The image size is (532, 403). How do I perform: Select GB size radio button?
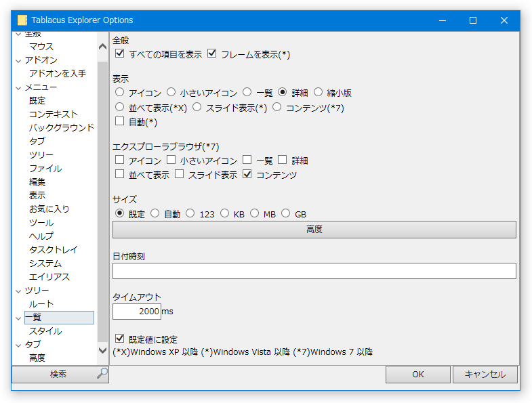[286, 213]
